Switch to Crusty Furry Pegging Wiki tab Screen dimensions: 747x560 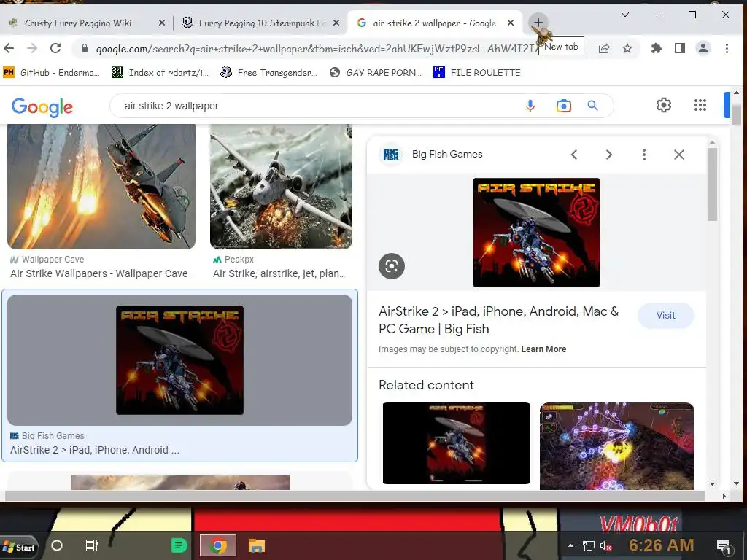pos(77,23)
